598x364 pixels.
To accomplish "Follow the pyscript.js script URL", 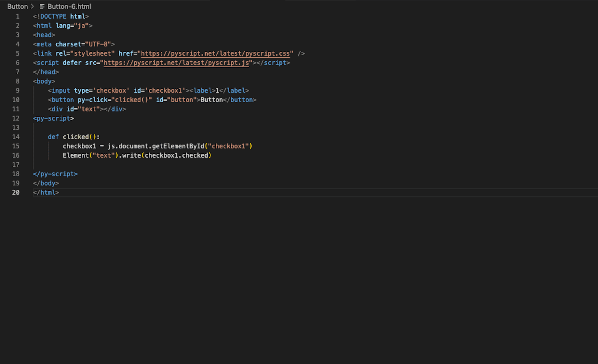I will click(176, 63).
